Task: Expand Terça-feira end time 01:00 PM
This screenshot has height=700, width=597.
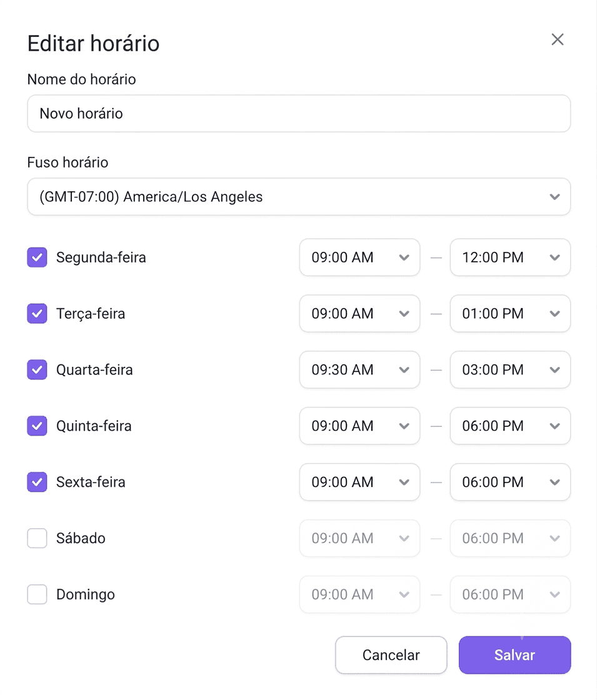Action: pos(510,314)
